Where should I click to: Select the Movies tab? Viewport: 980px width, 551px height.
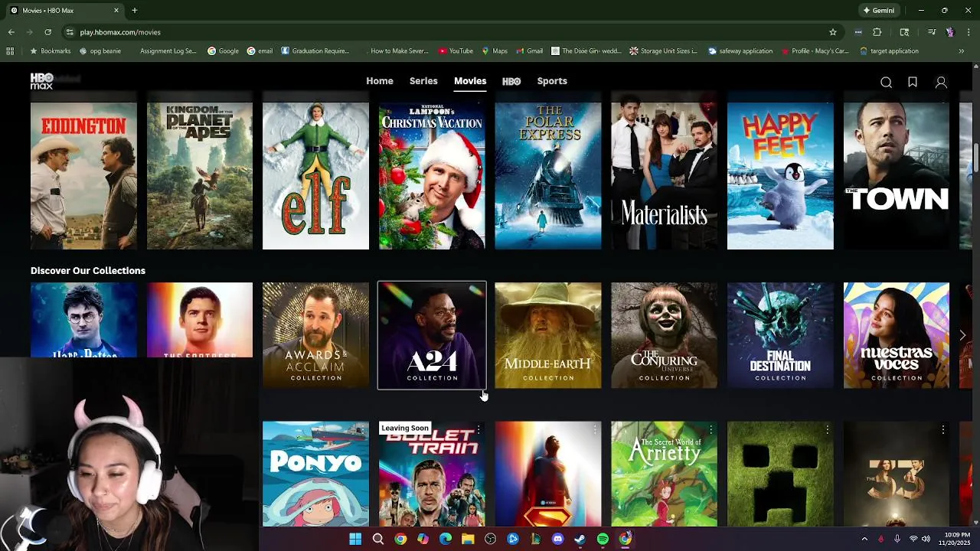(x=470, y=81)
